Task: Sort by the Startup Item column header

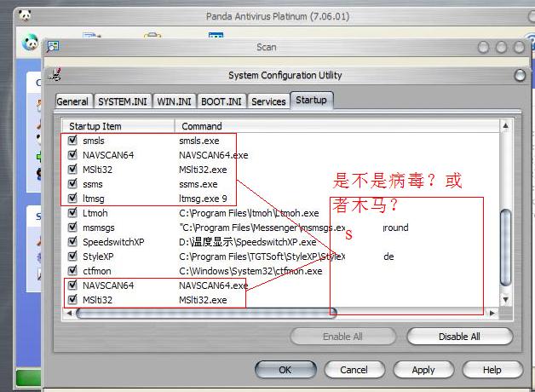Action: pos(118,126)
